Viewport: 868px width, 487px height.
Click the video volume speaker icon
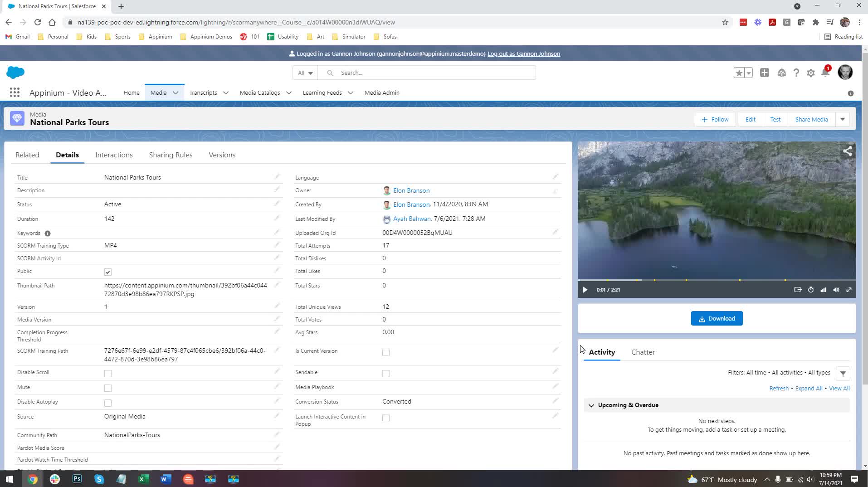[836, 290]
